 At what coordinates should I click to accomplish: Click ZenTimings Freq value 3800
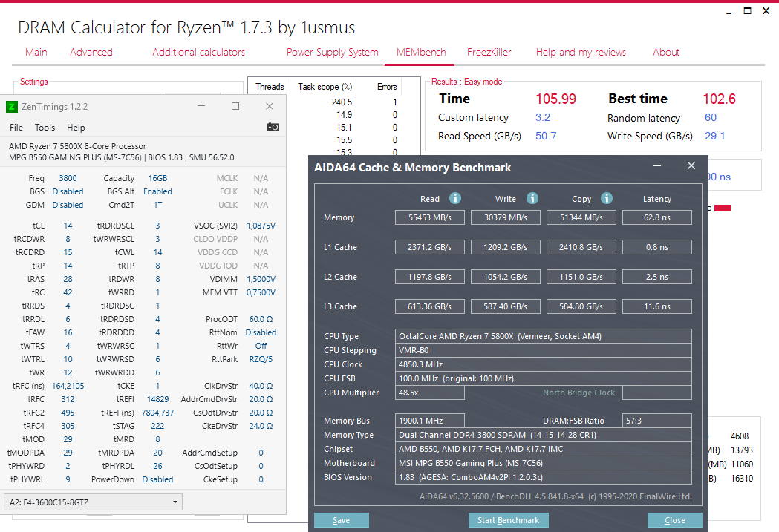68,178
